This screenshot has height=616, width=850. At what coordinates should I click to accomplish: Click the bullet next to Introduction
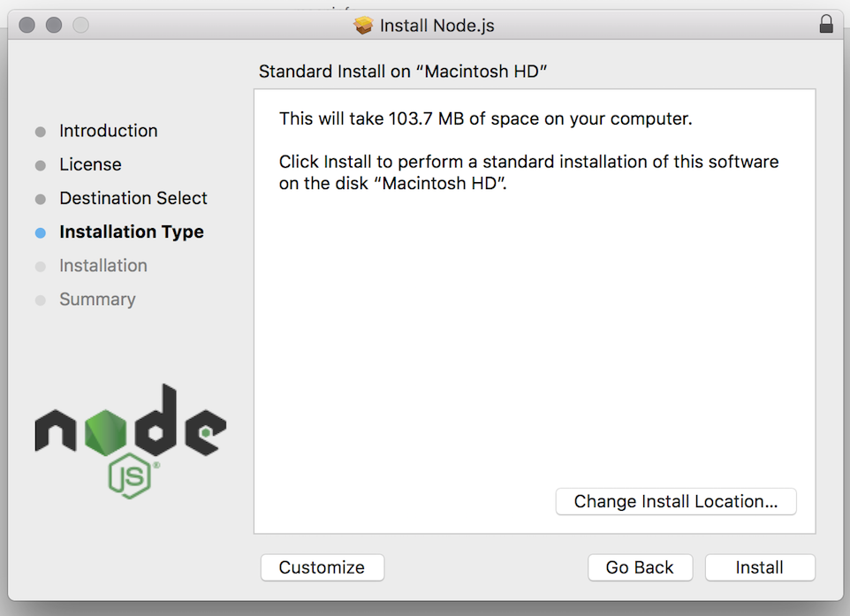(40, 133)
